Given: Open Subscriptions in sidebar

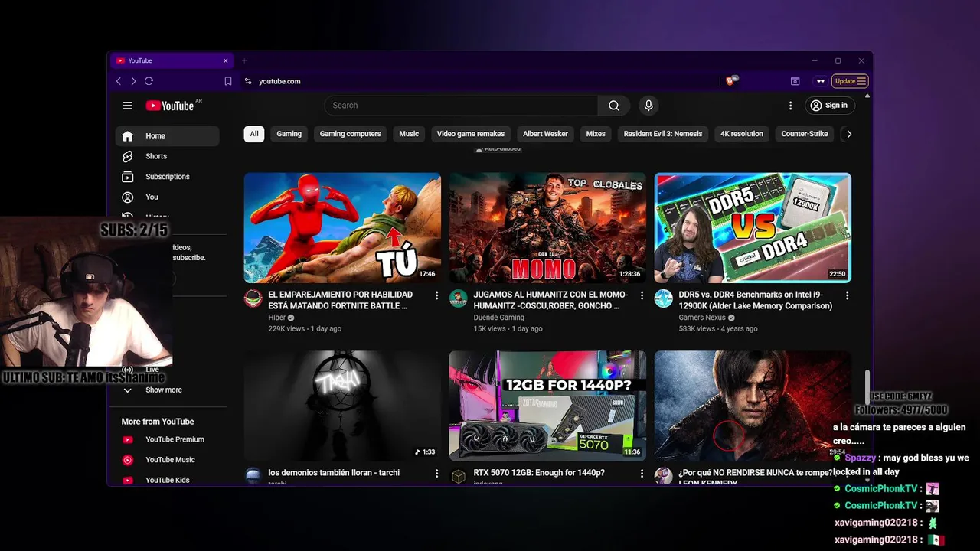Looking at the screenshot, I should [167, 177].
